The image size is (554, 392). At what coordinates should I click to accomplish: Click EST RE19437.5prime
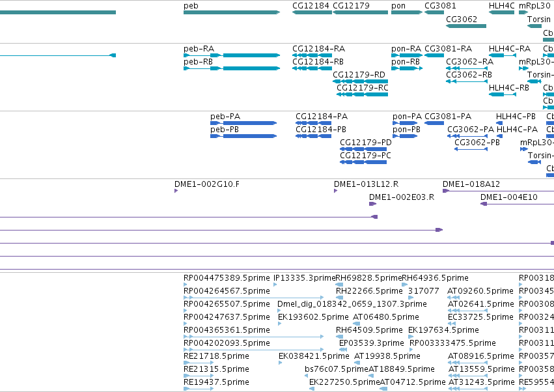(x=199, y=389)
